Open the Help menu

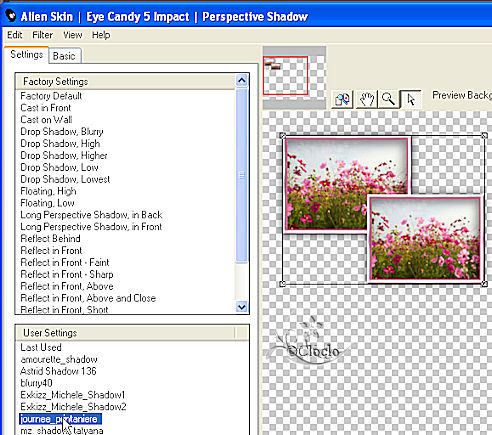coord(101,35)
